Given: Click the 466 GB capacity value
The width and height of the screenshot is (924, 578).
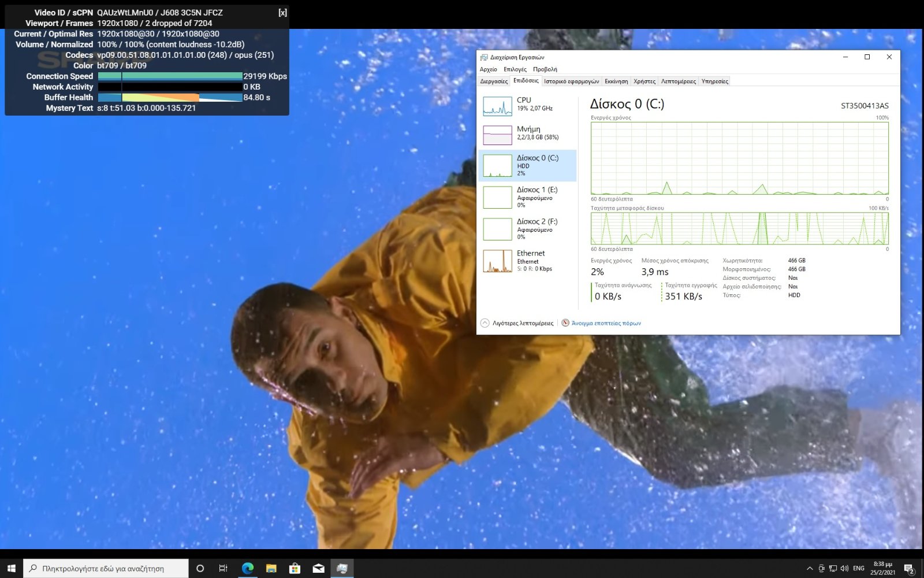Looking at the screenshot, I should click(796, 261).
